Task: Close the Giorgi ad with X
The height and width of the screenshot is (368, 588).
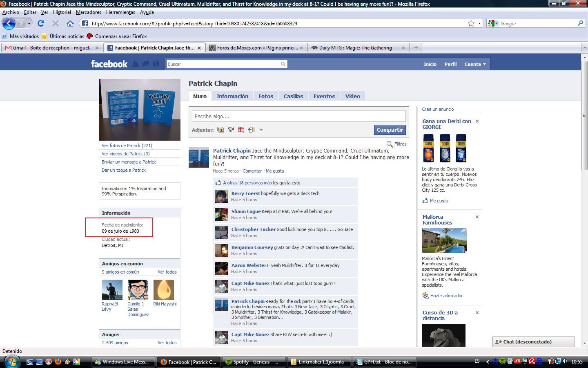Action: pyautogui.click(x=477, y=121)
